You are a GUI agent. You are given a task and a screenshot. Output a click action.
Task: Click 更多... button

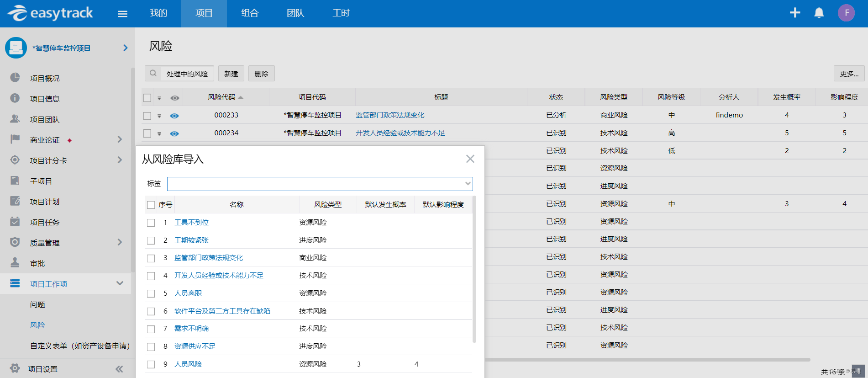point(849,74)
